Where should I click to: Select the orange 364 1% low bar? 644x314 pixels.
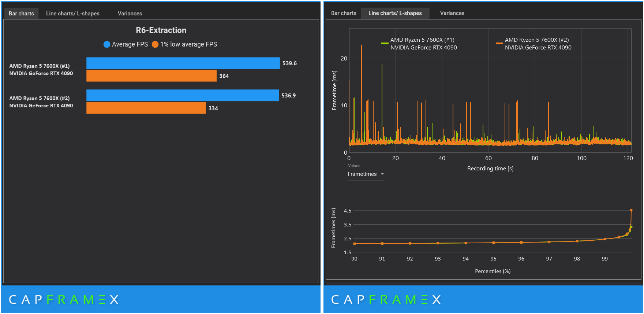[x=151, y=76]
